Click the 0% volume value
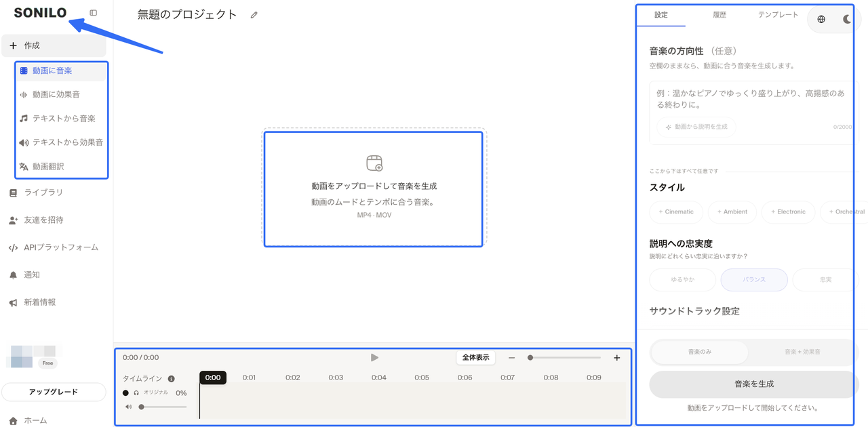 (181, 393)
